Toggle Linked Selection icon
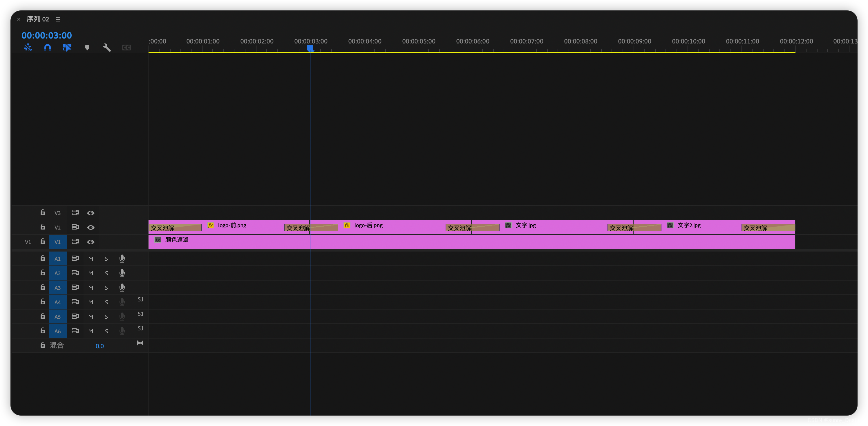Screen dimensions: 868x426 coord(67,48)
